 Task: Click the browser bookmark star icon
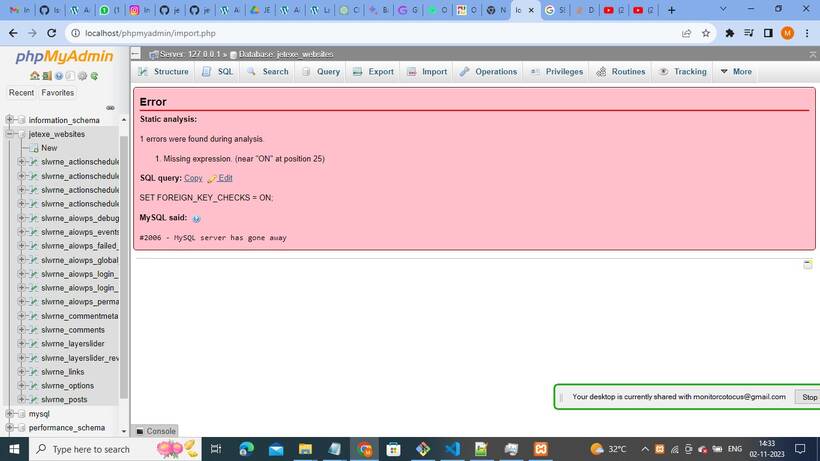706,33
